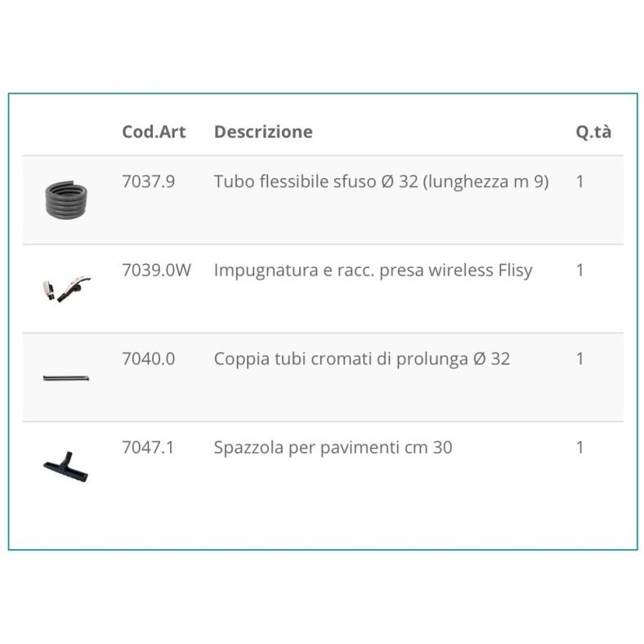Click the Descrizione column header
Image resolution: width=644 pixels, height=644 pixels.
coord(263,132)
